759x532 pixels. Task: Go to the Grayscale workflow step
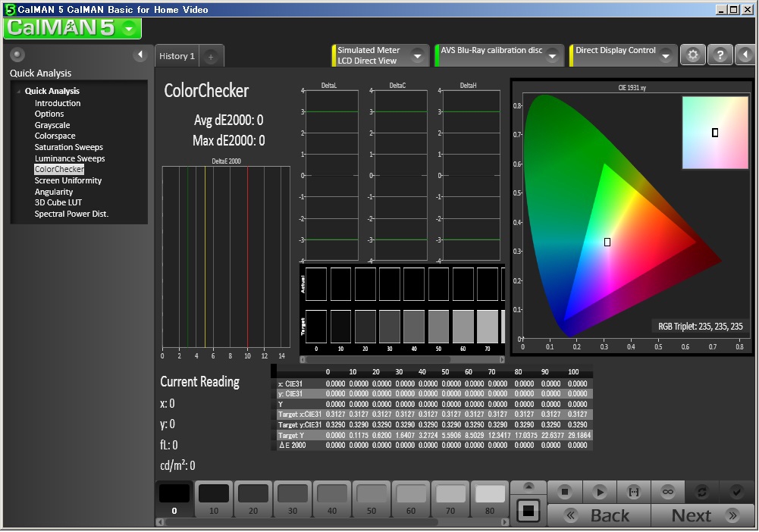[52, 125]
